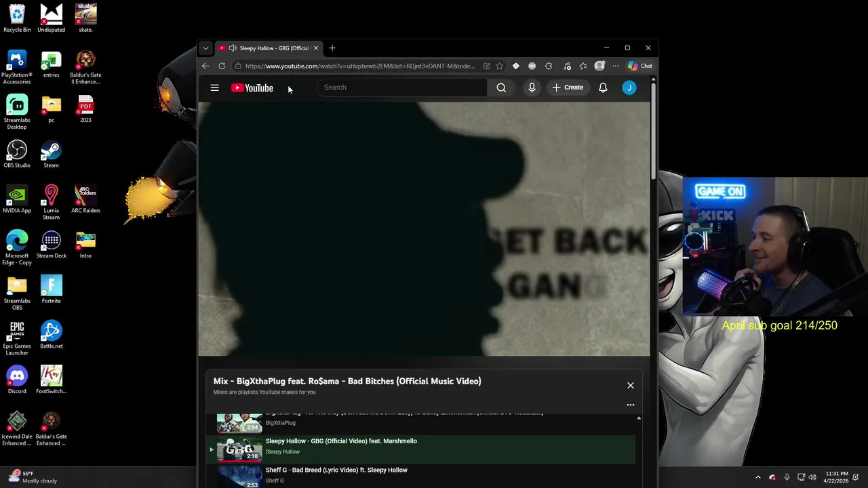Play Sleepy Hallow - GBG feat. Marshmello
The width and height of the screenshot is (868, 488).
click(341, 441)
